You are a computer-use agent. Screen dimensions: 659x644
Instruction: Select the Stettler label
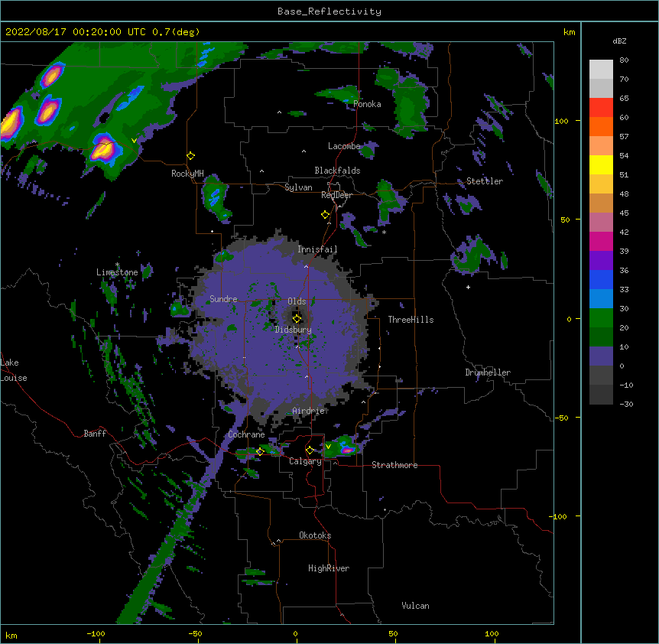click(x=484, y=181)
